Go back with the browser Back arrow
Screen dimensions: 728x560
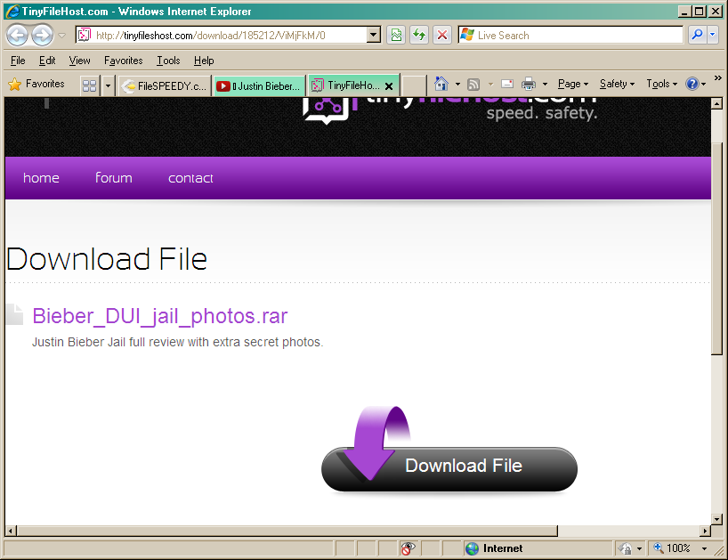[18, 36]
